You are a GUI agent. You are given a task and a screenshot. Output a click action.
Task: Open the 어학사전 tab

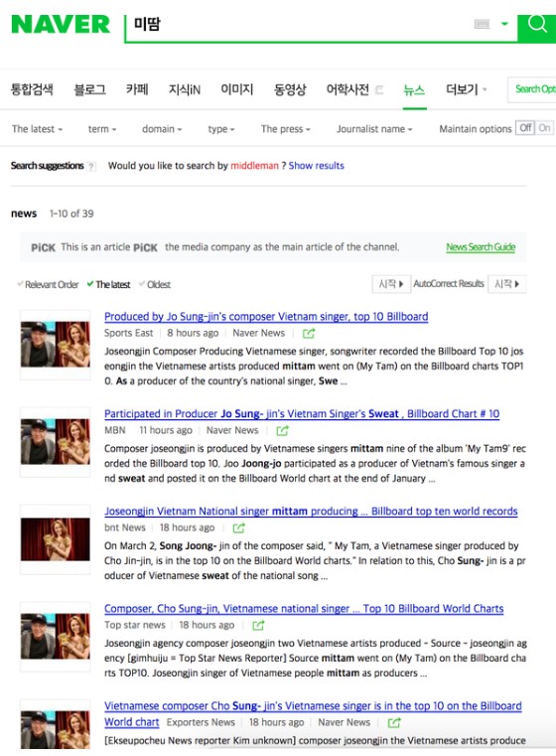pos(347,89)
